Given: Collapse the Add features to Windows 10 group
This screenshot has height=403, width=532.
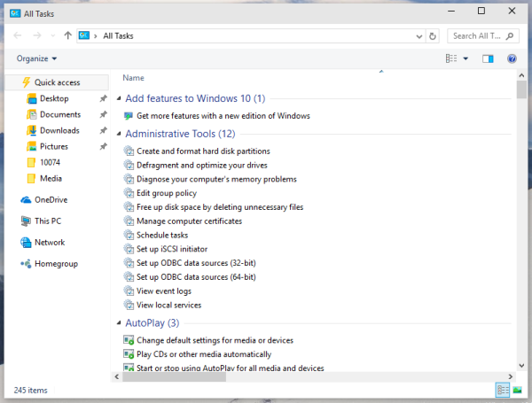Looking at the screenshot, I should click(119, 98).
